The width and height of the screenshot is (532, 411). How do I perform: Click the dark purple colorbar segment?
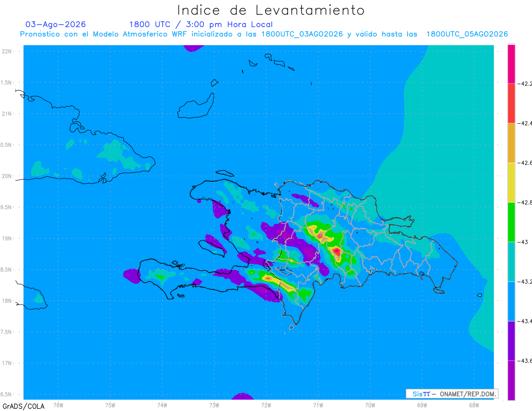511,341
